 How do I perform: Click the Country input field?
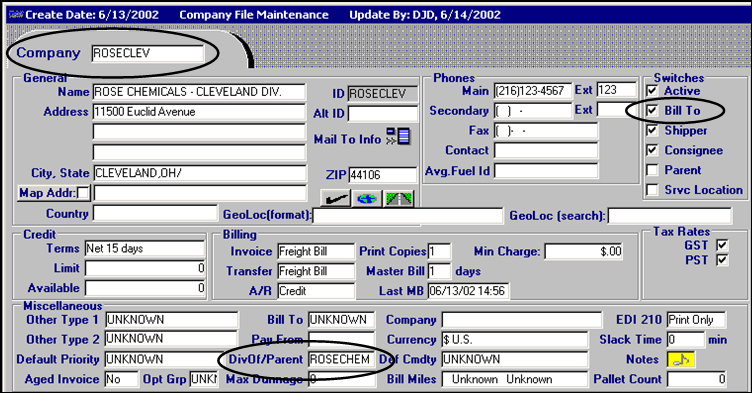coord(155,214)
